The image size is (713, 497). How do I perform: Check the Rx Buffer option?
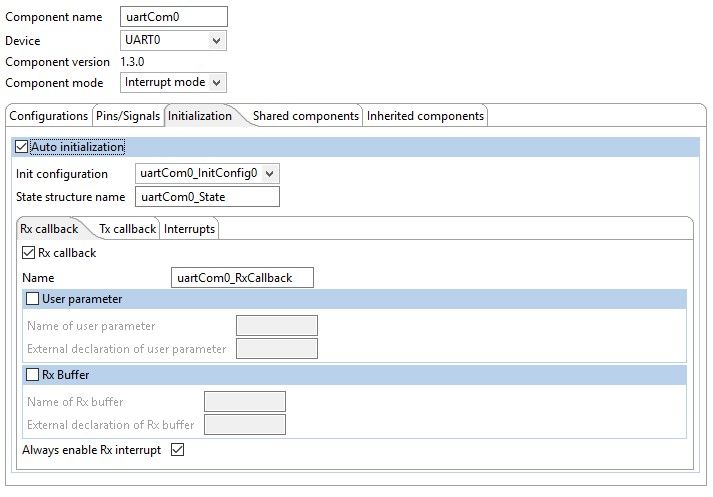tap(33, 375)
